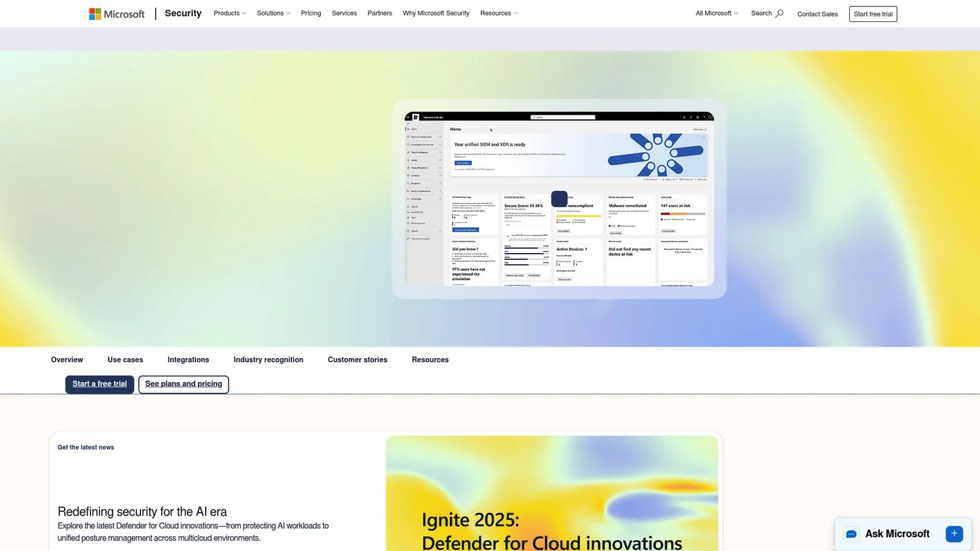Click See plans and pricing button

[x=184, y=384]
